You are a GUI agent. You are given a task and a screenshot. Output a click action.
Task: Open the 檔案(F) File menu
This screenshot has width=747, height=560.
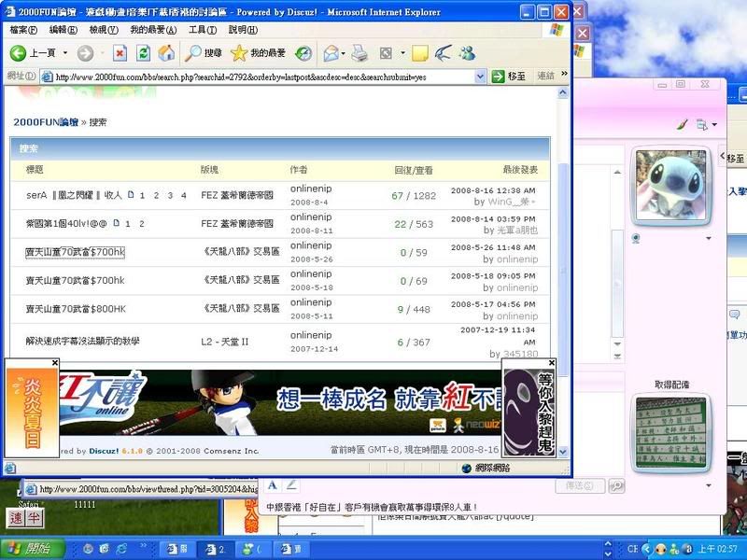click(22, 30)
